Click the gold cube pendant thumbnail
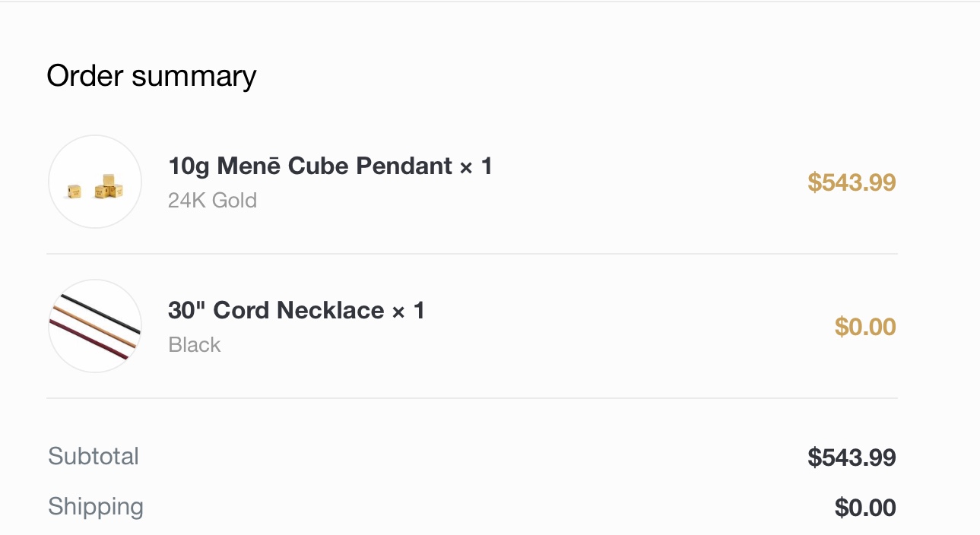 point(95,182)
